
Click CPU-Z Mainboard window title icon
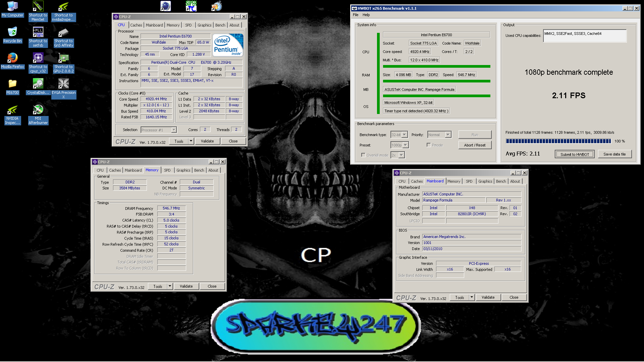[397, 173]
